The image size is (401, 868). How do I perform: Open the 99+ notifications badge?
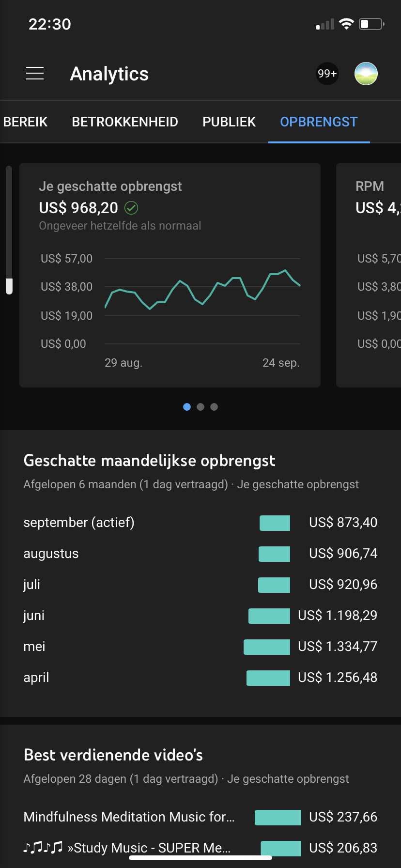(327, 74)
